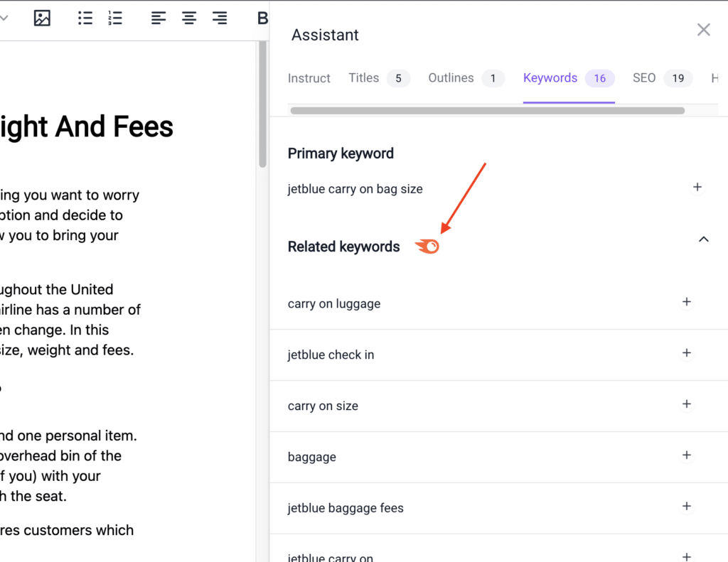Screen dimensions: 728x562
Task: Center-align the text
Action: click(189, 18)
